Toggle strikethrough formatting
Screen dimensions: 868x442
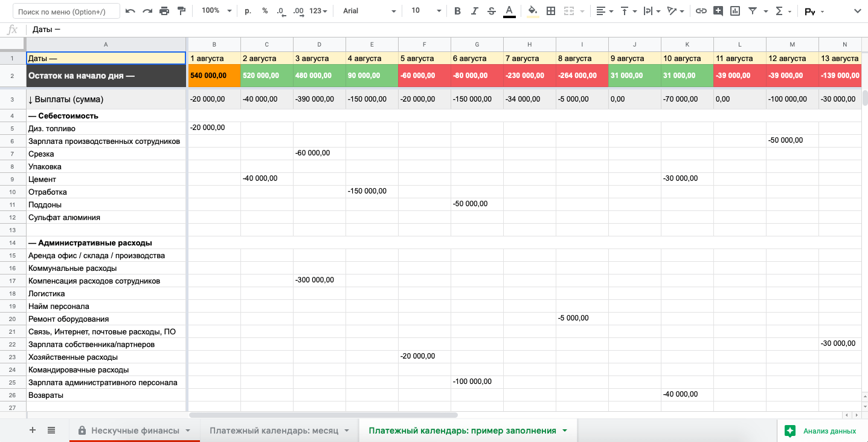coord(491,11)
